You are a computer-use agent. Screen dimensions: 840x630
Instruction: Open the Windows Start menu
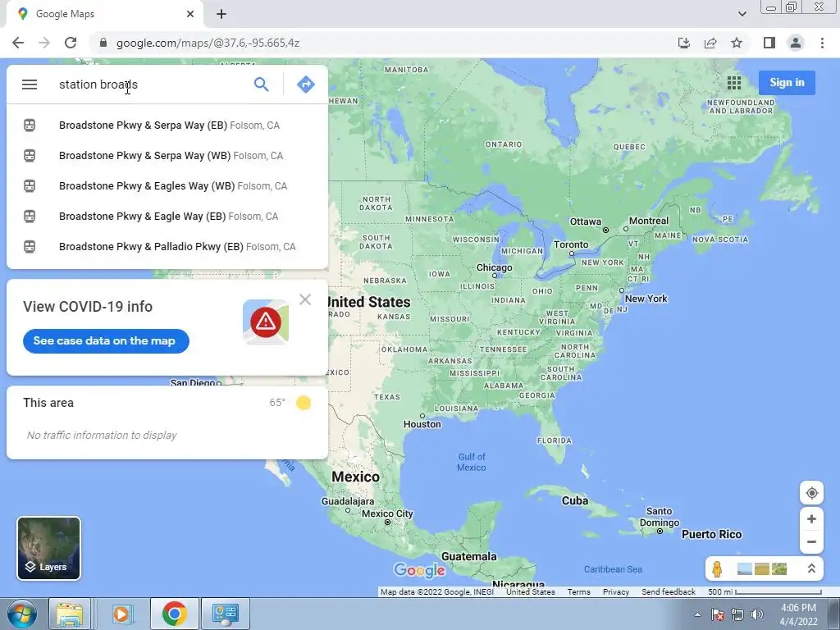click(x=21, y=614)
